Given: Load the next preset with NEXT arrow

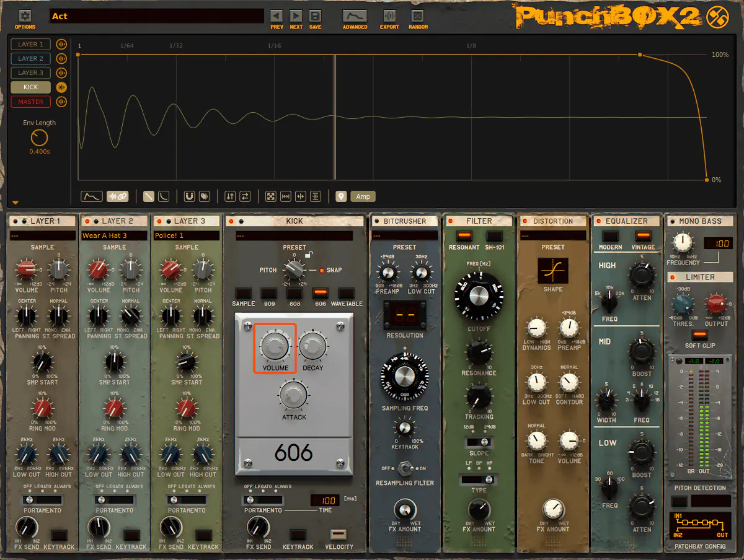Looking at the screenshot, I should (296, 16).
